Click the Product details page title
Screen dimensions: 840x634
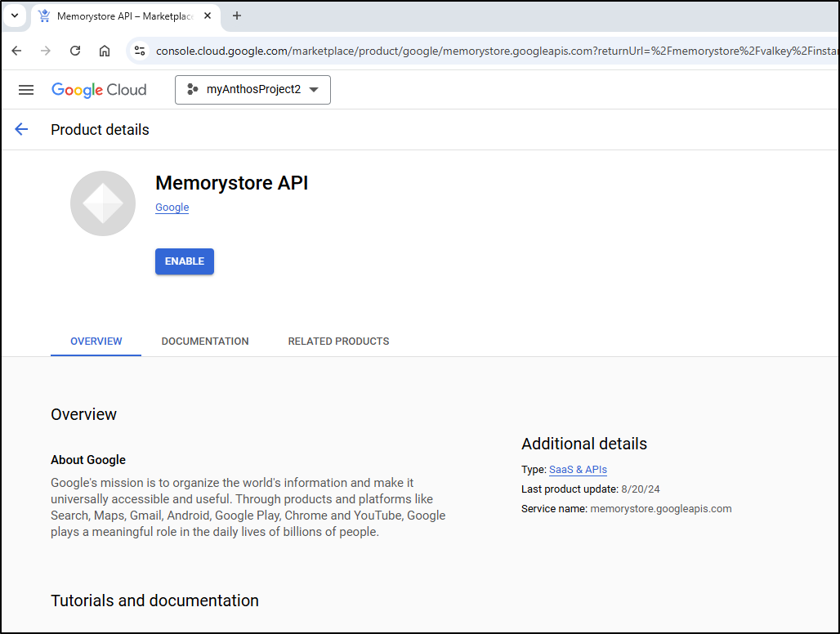point(101,130)
